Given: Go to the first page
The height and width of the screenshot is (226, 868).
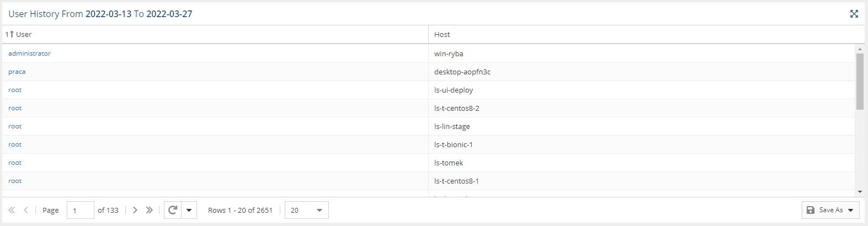Looking at the screenshot, I should click(x=12, y=210).
